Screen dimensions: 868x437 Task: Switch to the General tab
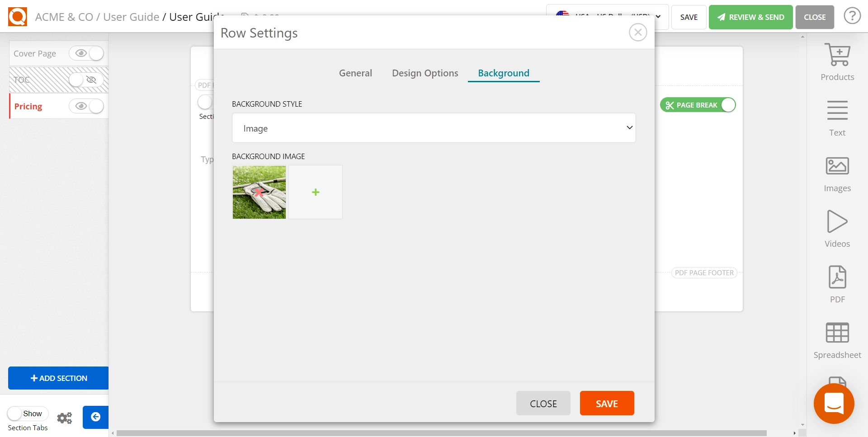coord(355,73)
